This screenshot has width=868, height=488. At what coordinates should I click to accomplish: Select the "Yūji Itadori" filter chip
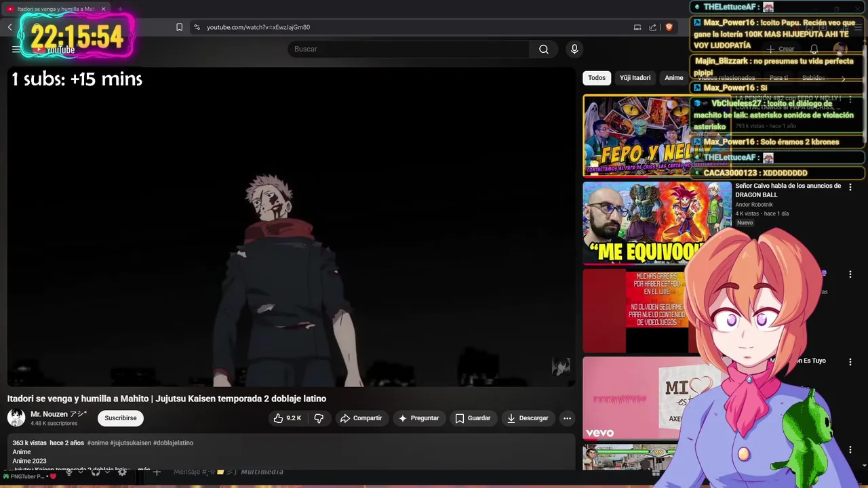[x=635, y=78]
